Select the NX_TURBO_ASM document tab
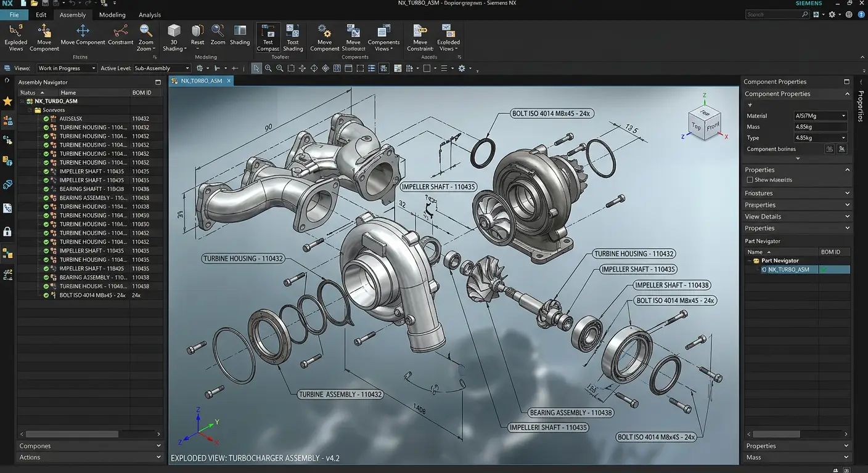868x473 pixels. coord(201,81)
